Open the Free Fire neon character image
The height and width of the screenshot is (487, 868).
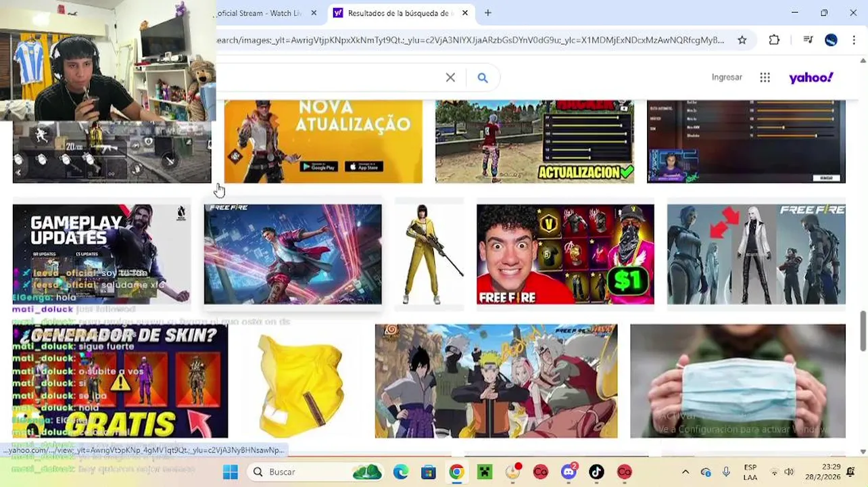pyautogui.click(x=293, y=254)
